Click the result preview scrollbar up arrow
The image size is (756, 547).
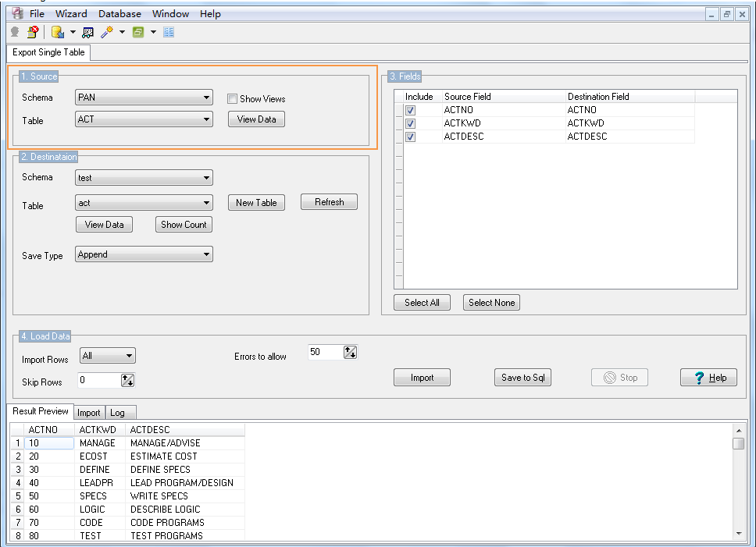(738, 430)
